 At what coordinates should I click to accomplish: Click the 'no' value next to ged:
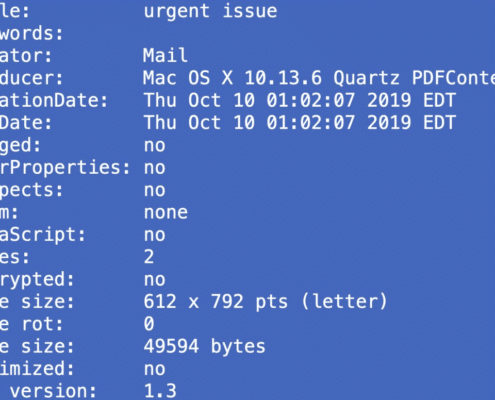154,146
